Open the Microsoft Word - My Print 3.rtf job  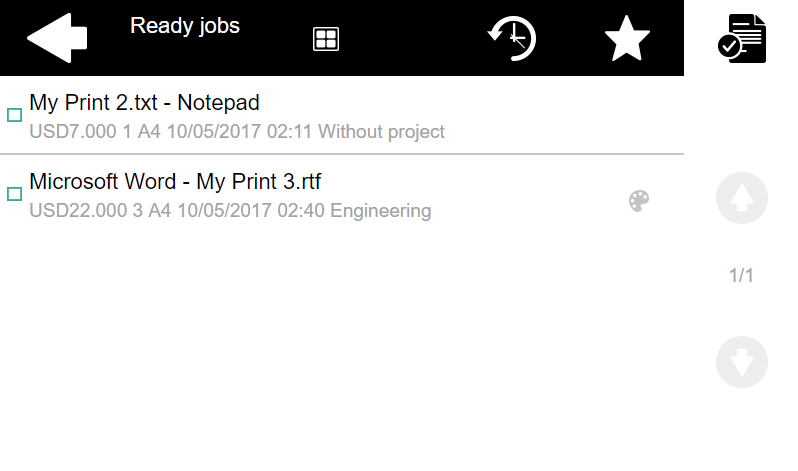click(175, 182)
